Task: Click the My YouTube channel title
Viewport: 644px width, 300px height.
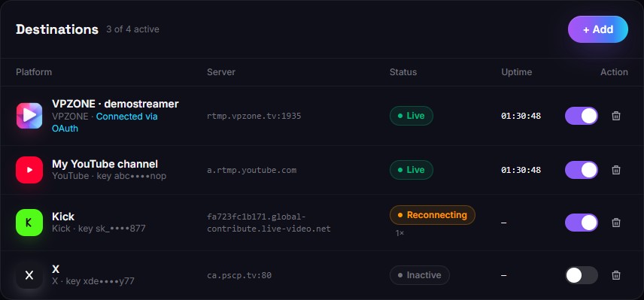Action: point(105,164)
